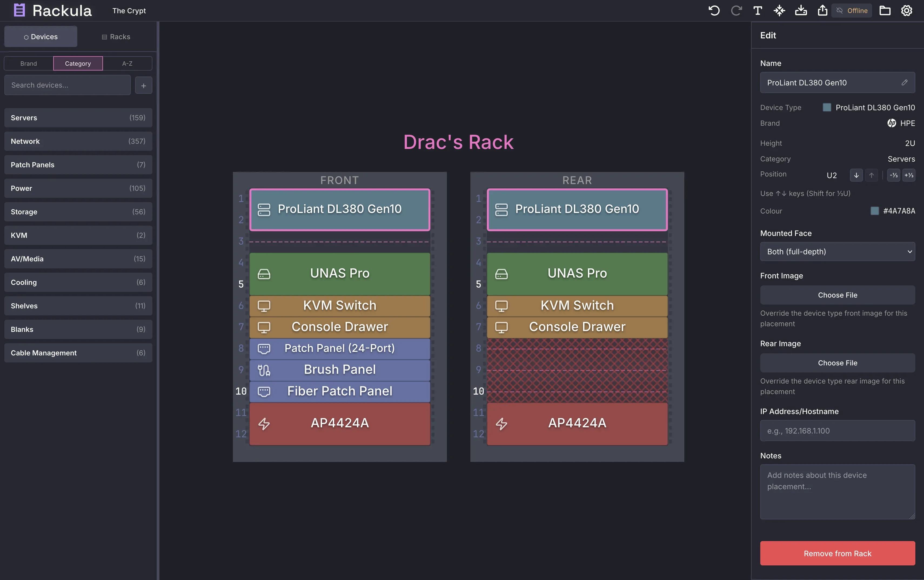
Task: Click the export/share upload icon
Action: [x=822, y=10]
